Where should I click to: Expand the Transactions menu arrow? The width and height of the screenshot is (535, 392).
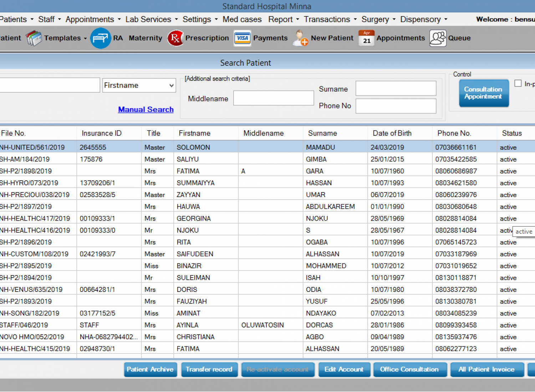tap(355, 20)
